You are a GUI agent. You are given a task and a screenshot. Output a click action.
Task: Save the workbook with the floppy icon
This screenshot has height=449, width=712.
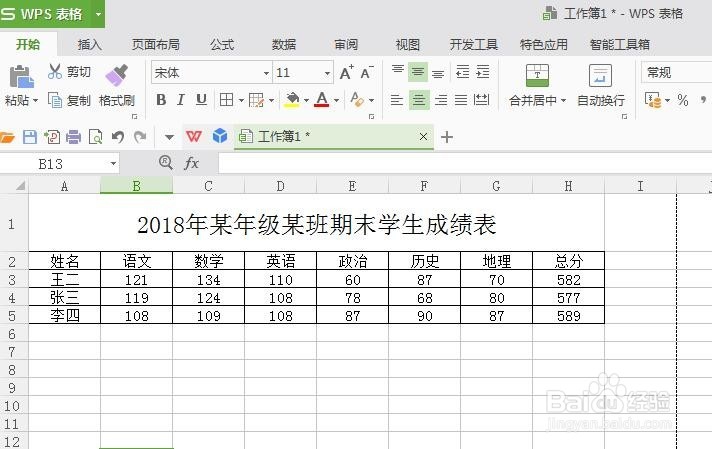[x=30, y=137]
